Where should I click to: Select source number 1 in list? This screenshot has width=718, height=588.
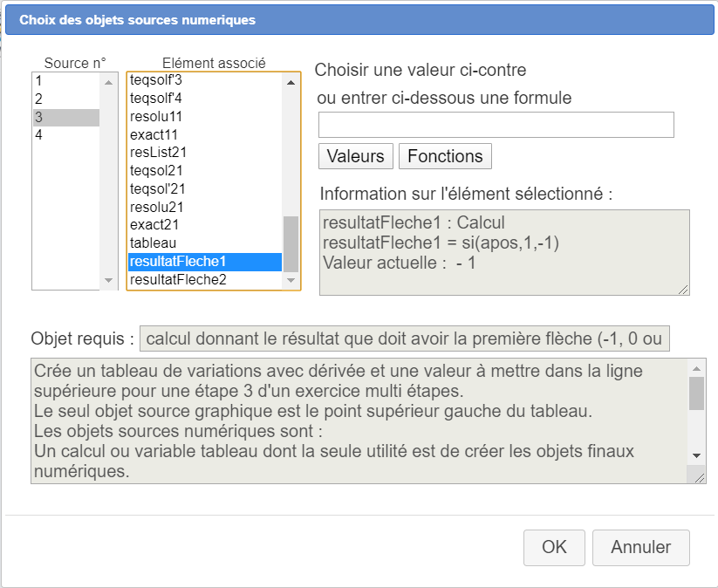(65, 80)
